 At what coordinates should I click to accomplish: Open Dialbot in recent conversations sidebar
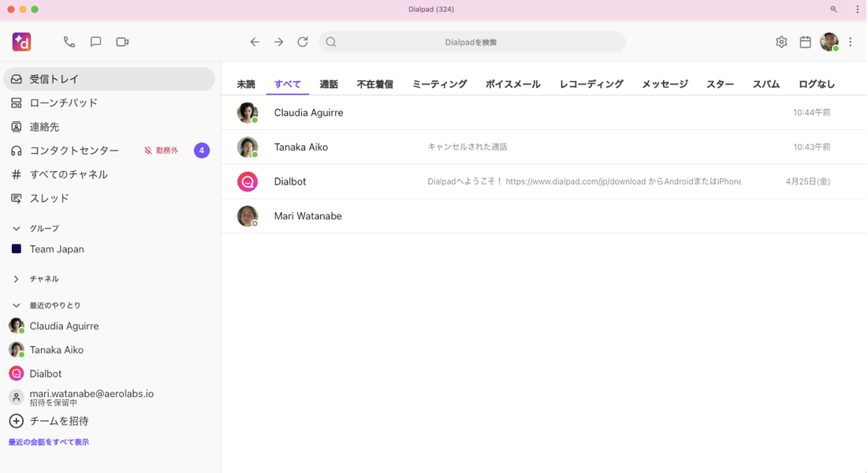pyautogui.click(x=109, y=374)
